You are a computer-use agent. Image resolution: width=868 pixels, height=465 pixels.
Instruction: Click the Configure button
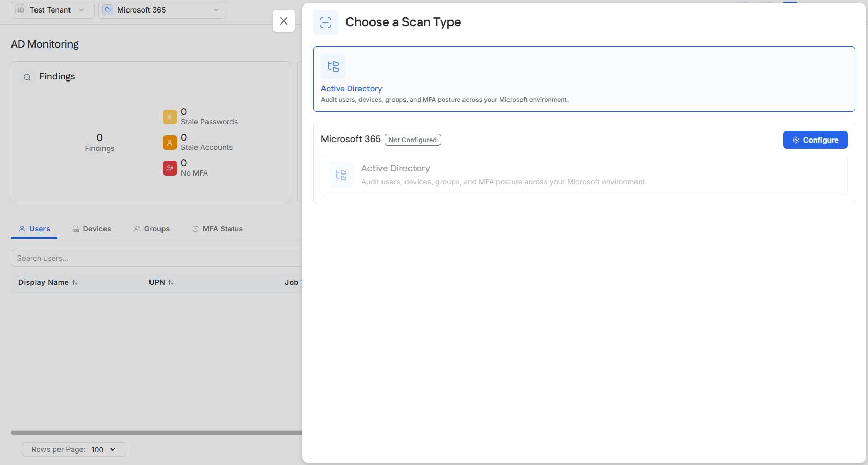[x=815, y=140]
